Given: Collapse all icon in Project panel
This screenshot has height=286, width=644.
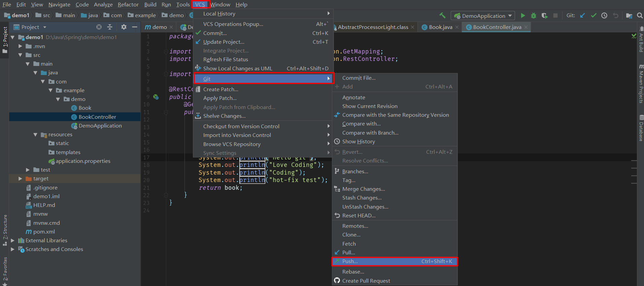Looking at the screenshot, I should point(110,27).
